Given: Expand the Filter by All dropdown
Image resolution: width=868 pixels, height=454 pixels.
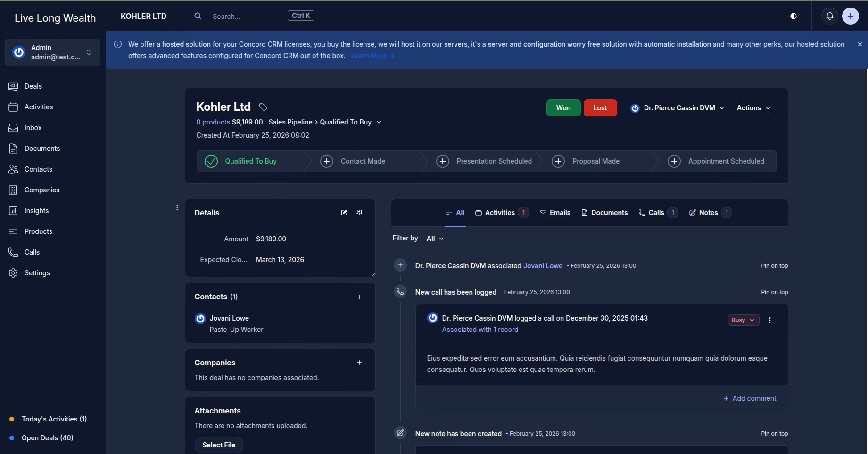Looking at the screenshot, I should 435,239.
